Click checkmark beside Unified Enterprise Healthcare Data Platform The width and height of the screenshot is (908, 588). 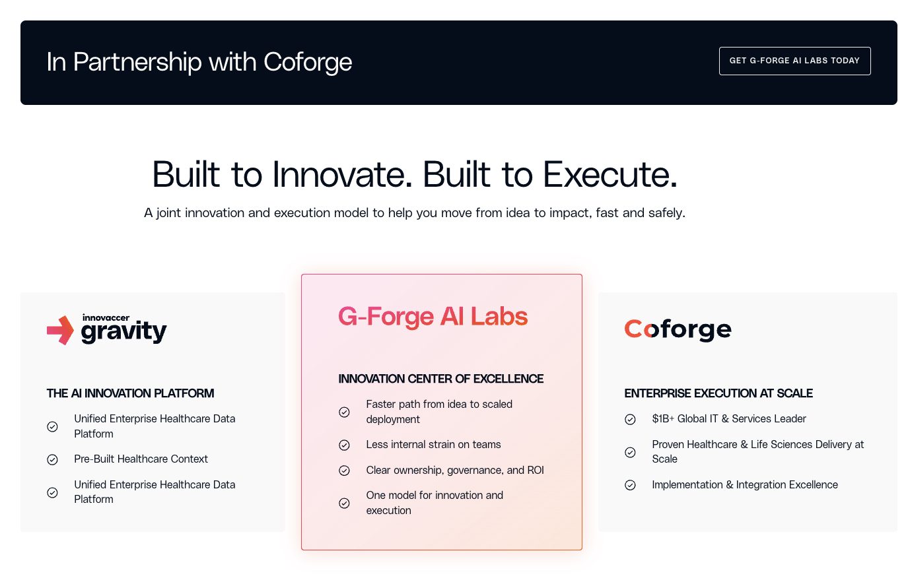pyautogui.click(x=53, y=426)
